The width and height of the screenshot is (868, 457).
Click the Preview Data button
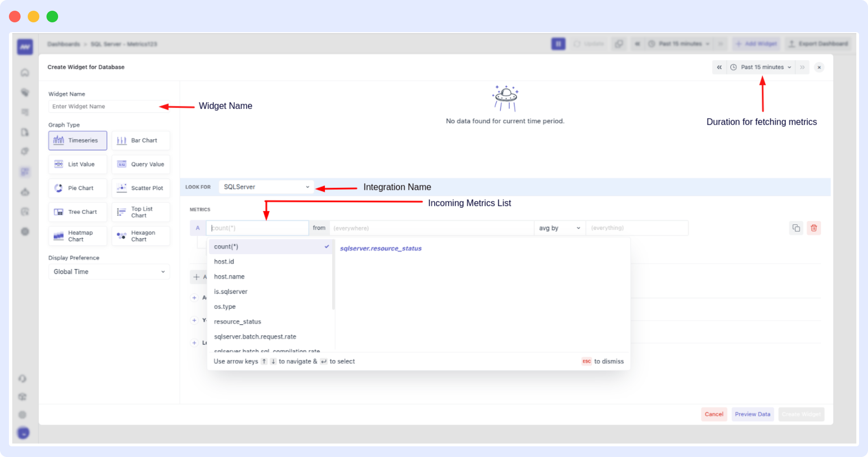(x=752, y=414)
